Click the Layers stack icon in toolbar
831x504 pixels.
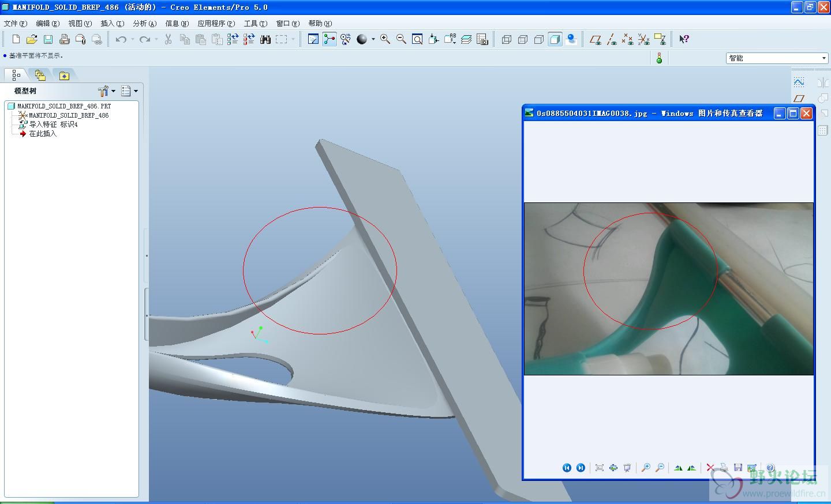(466, 39)
